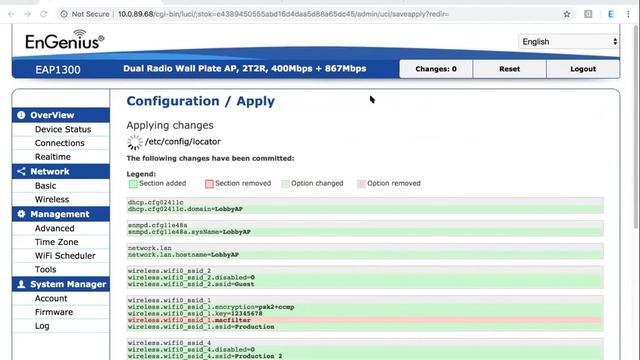The image size is (640, 360).
Task: Open the Time Zone page
Action: pyautogui.click(x=56, y=242)
